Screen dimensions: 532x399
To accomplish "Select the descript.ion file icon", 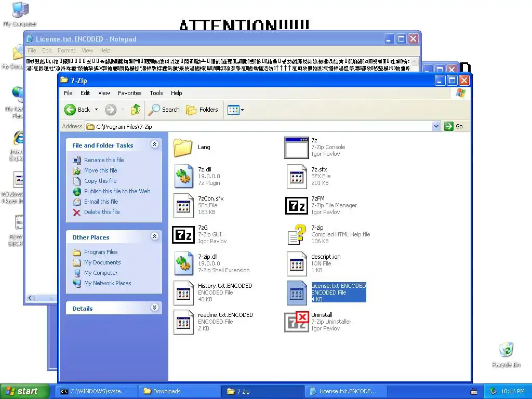I will pyautogui.click(x=297, y=263).
